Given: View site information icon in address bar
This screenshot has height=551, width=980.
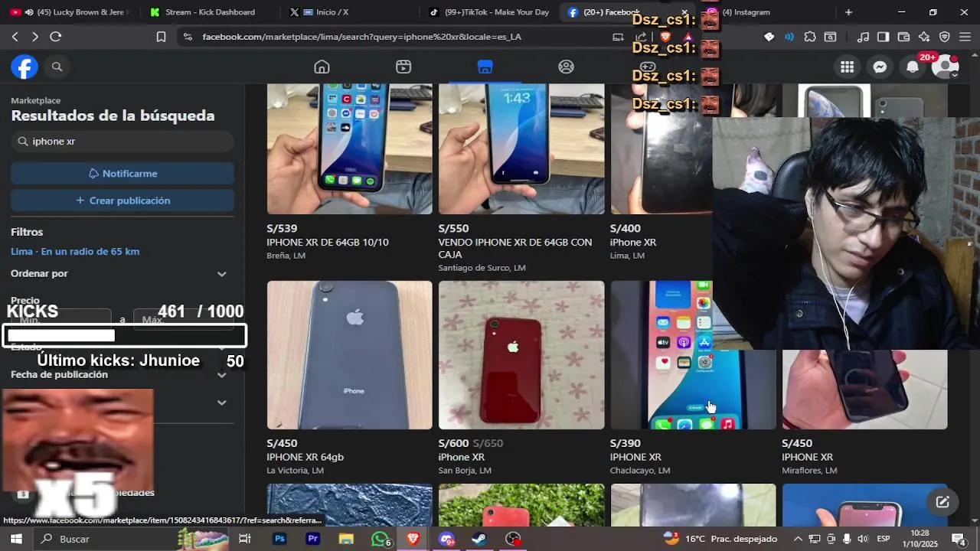Looking at the screenshot, I should coord(188,36).
